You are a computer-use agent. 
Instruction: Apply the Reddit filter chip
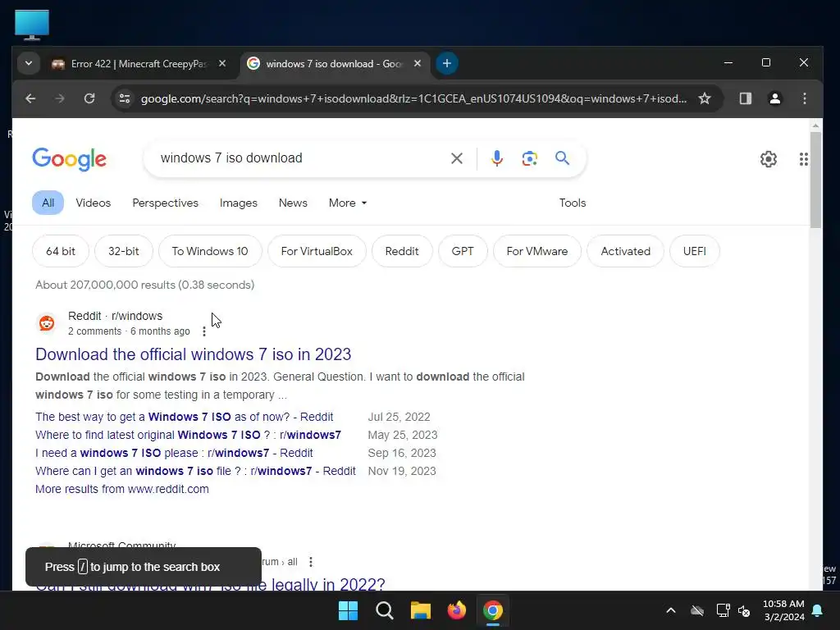pyautogui.click(x=402, y=251)
